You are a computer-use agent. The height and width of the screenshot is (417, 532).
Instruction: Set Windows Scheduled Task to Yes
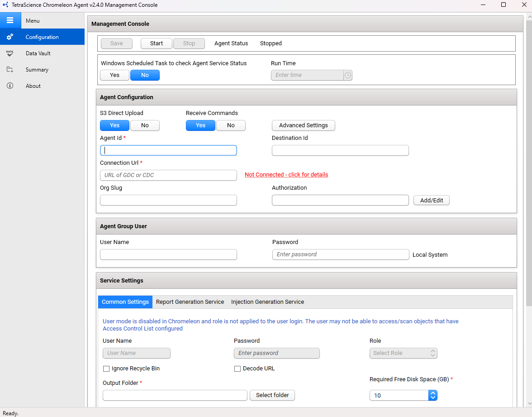coord(115,75)
